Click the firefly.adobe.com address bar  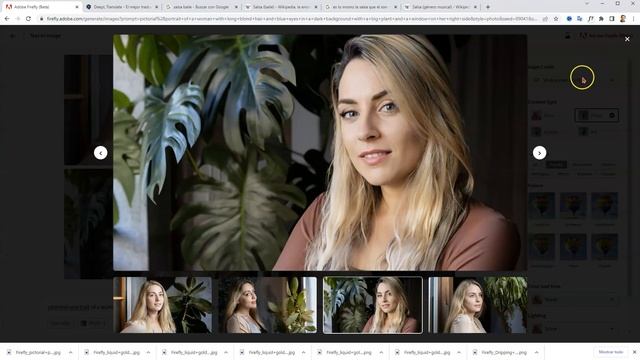click(x=291, y=19)
